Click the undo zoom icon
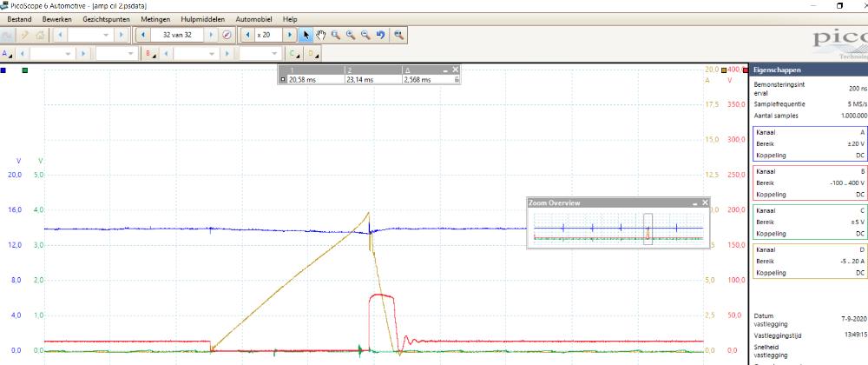868x365 pixels. pos(380,35)
